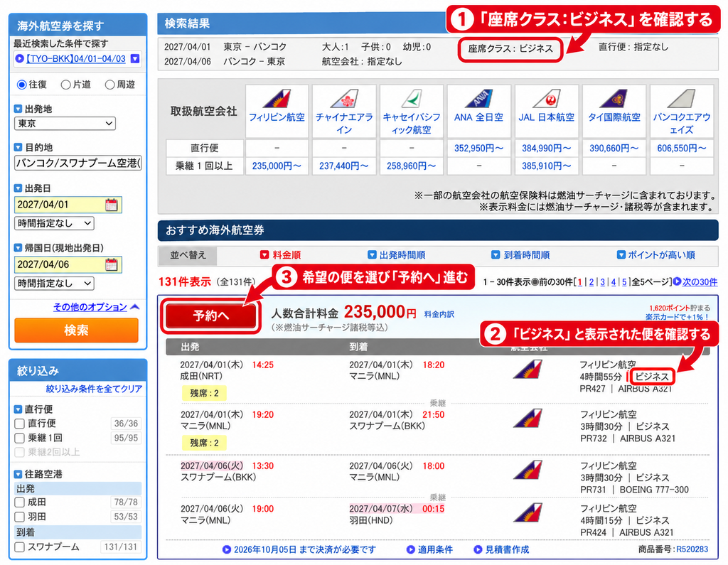Click the red 予約へ booking button
Image resolution: width=728 pixels, height=565 pixels.
210,316
